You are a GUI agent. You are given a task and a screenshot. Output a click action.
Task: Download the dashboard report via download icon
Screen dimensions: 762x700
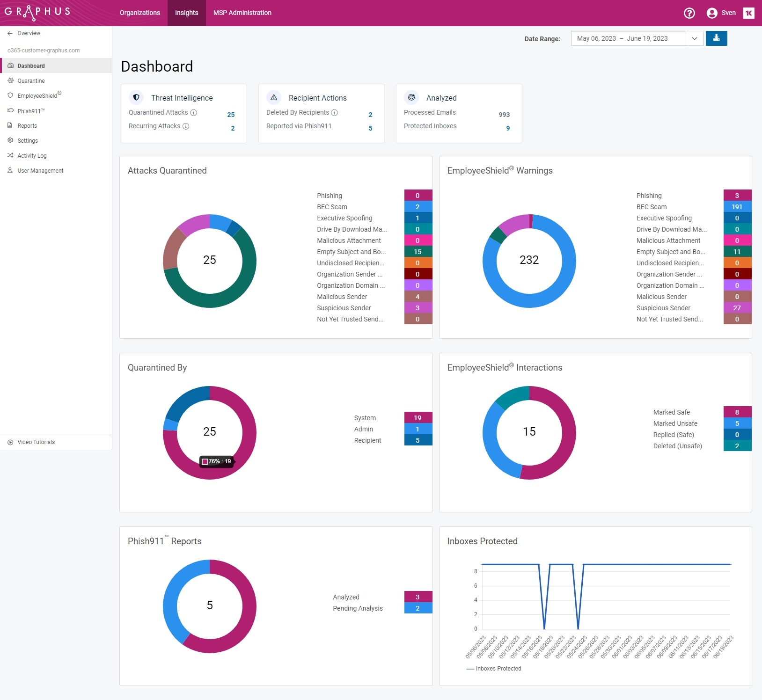pyautogui.click(x=716, y=38)
